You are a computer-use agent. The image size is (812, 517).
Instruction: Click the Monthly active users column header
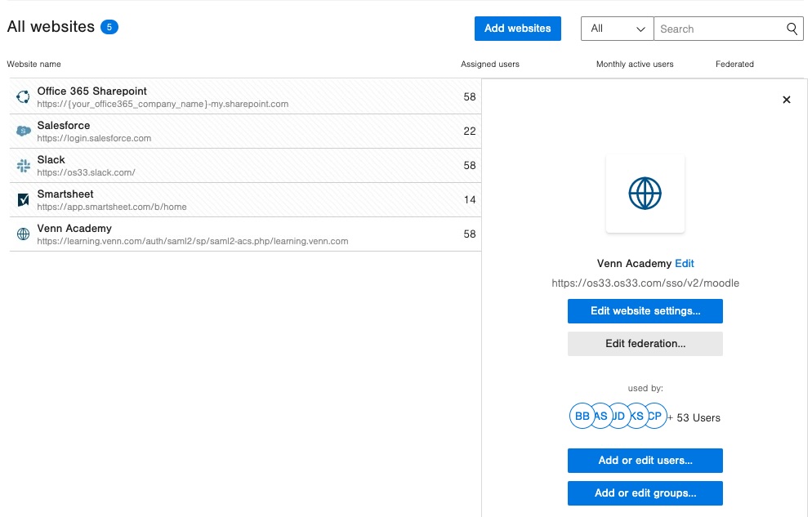[635, 65]
